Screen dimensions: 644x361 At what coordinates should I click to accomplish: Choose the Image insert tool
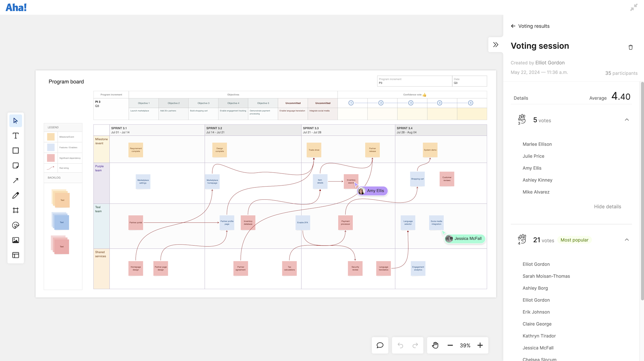pyautogui.click(x=15, y=240)
